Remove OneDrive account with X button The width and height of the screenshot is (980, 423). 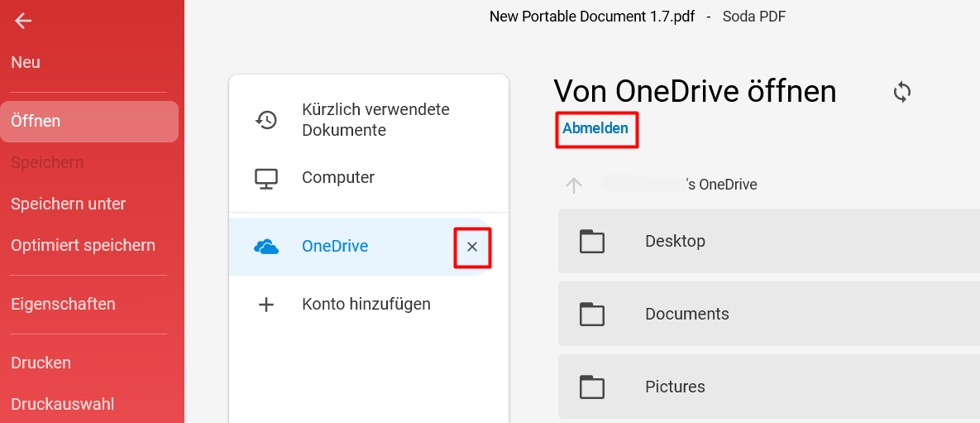click(x=472, y=248)
